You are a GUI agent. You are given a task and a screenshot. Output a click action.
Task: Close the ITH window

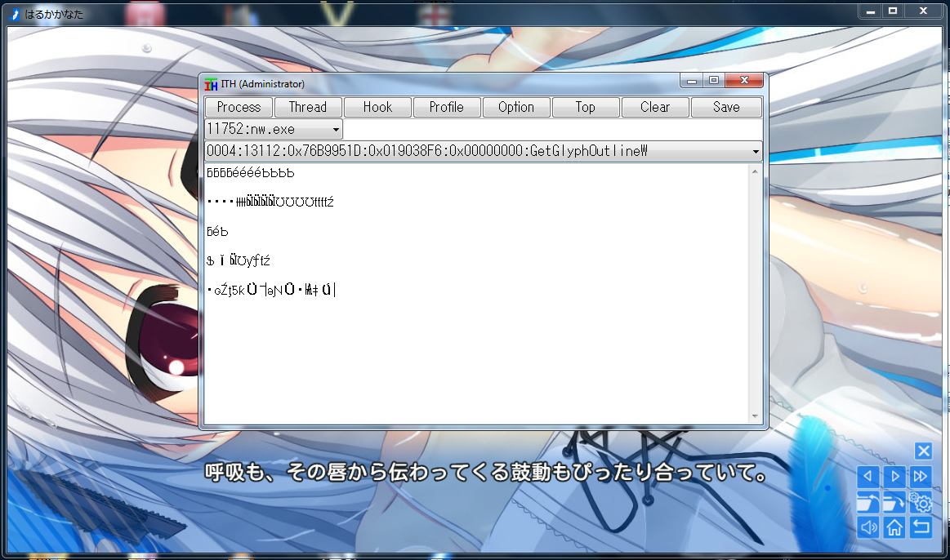click(x=744, y=81)
